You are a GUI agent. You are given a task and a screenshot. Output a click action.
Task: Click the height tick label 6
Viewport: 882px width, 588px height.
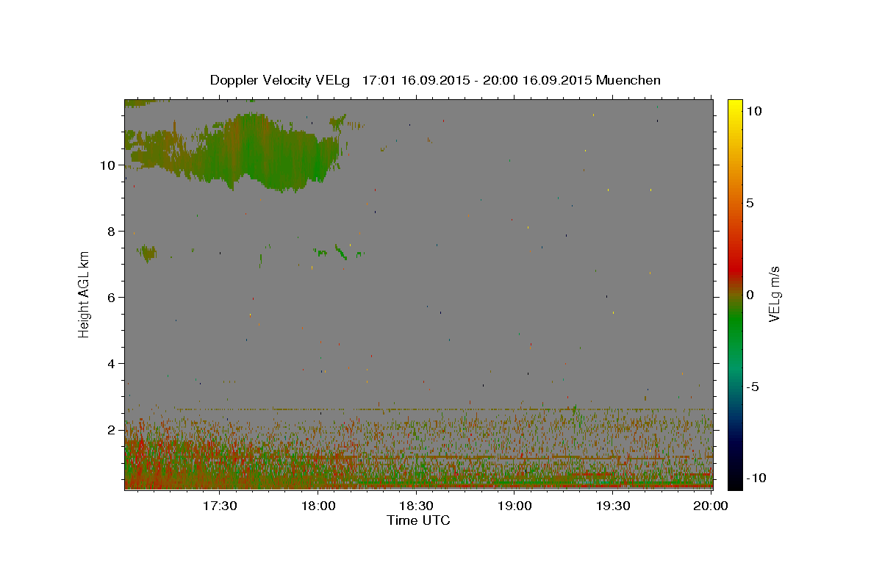(x=111, y=298)
